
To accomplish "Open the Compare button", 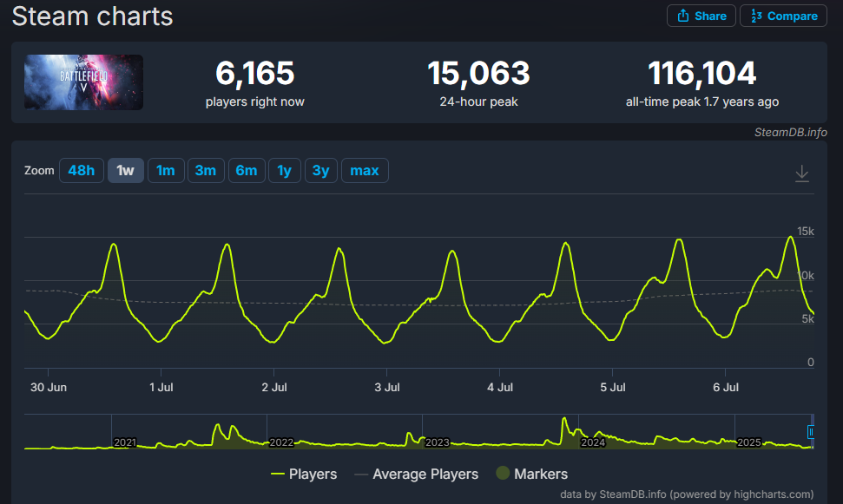I will 783,16.
